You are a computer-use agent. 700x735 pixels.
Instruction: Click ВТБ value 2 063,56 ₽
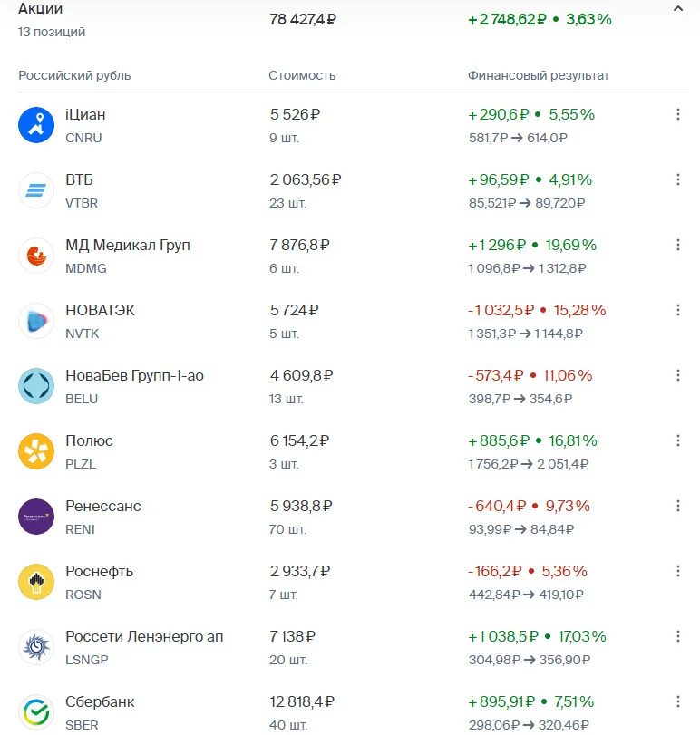coord(306,179)
